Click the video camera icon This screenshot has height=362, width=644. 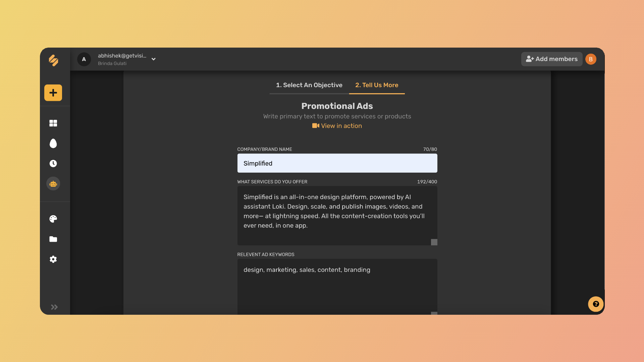316,126
